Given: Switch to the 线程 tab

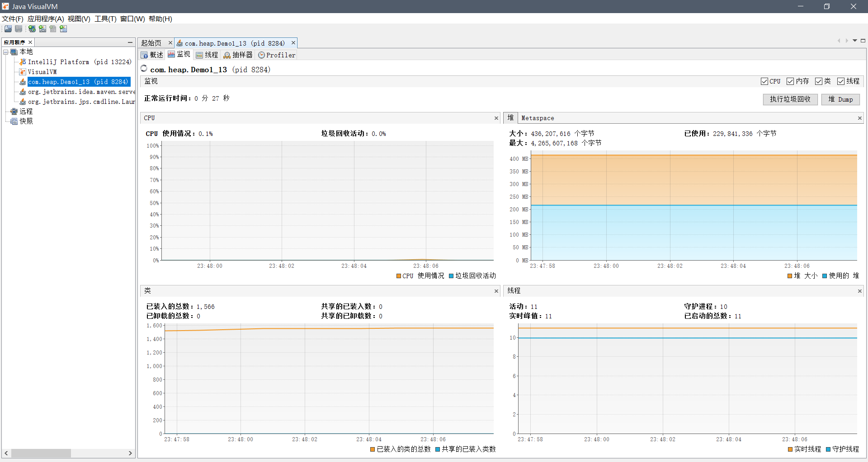Looking at the screenshot, I should (x=207, y=55).
